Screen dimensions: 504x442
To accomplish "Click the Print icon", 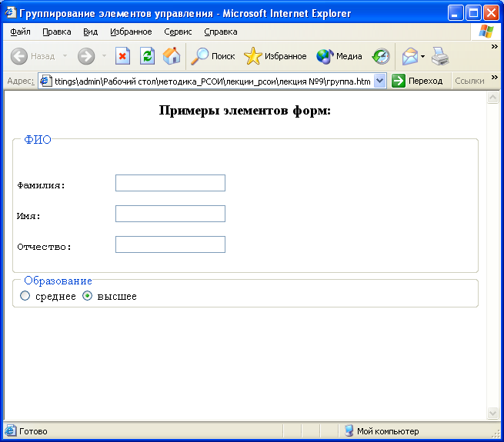I will coord(439,56).
